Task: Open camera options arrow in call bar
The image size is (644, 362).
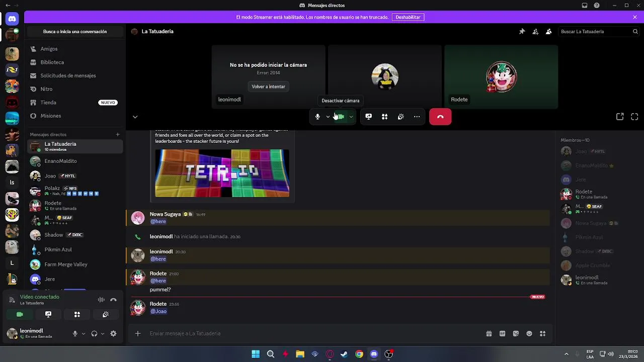Action: click(351, 117)
